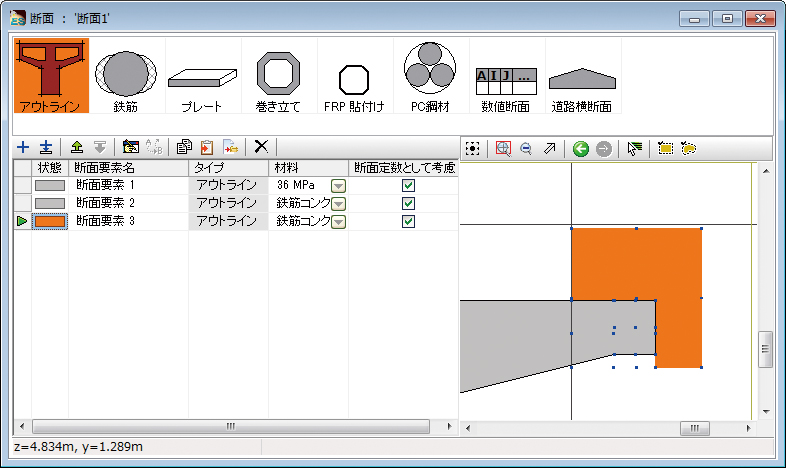Image resolution: width=786 pixels, height=468 pixels.
Task: Open material dropdown for 断面要素 3
Action: pyautogui.click(x=338, y=222)
